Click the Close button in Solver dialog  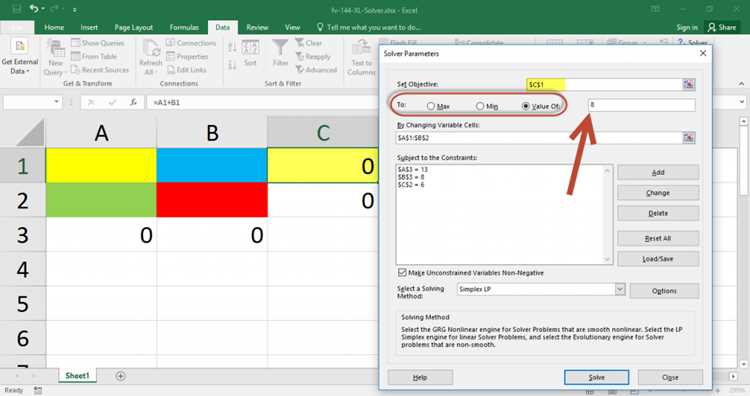click(670, 377)
